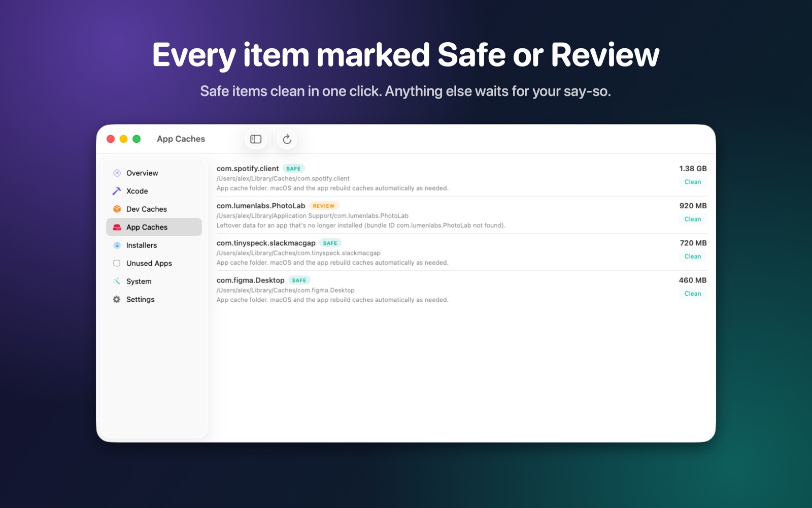Screen dimensions: 812x508
Task: Clean the com.spotify.client cache
Action: pos(693,182)
